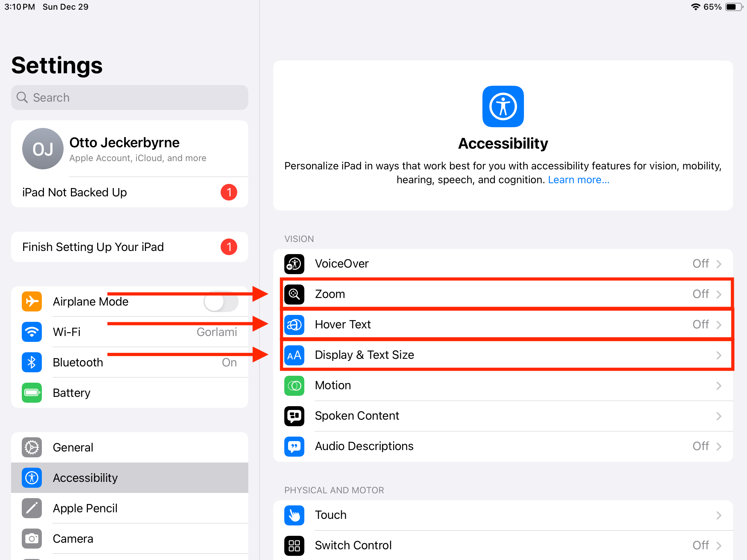The height and width of the screenshot is (560, 747).
Task: Tap the Audio Descriptions icon
Action: point(294,446)
